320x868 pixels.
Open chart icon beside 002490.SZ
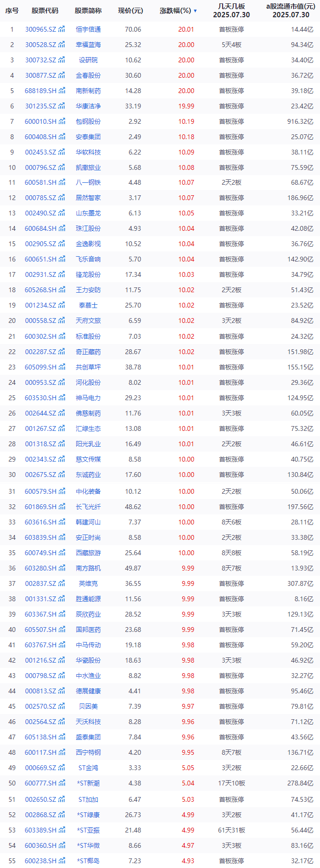click(61, 213)
